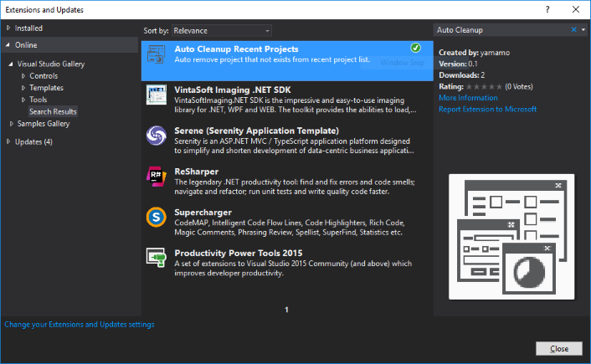
Task: Click the rating stars
Action: [484, 87]
